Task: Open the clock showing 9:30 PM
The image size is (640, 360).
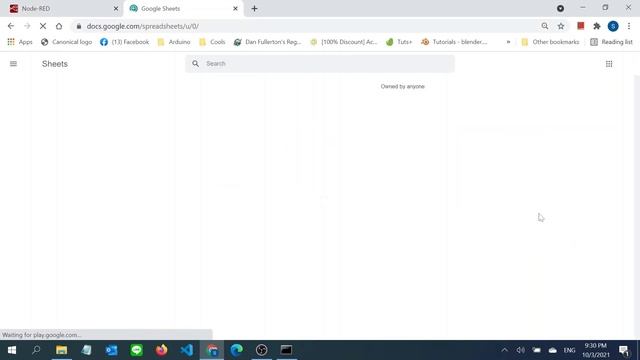Action: coord(596,350)
